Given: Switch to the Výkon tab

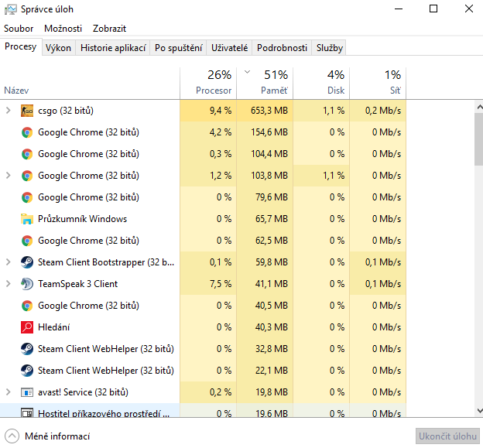Looking at the screenshot, I should point(58,48).
